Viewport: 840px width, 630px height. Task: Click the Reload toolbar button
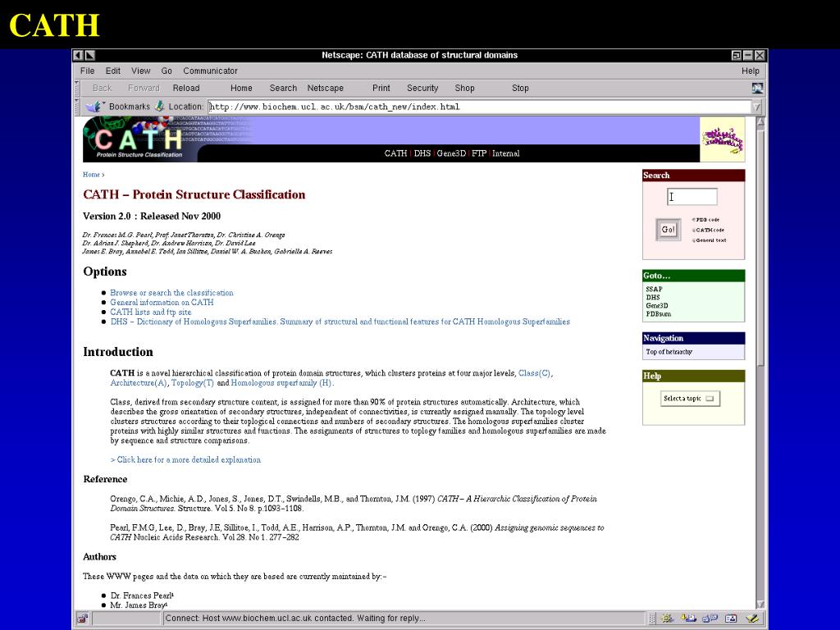(x=186, y=88)
